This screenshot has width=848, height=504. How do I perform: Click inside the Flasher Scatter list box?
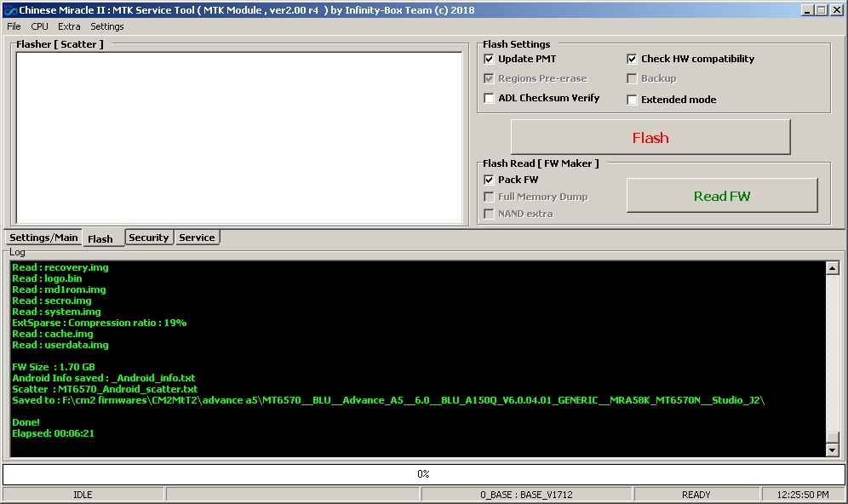click(239, 137)
